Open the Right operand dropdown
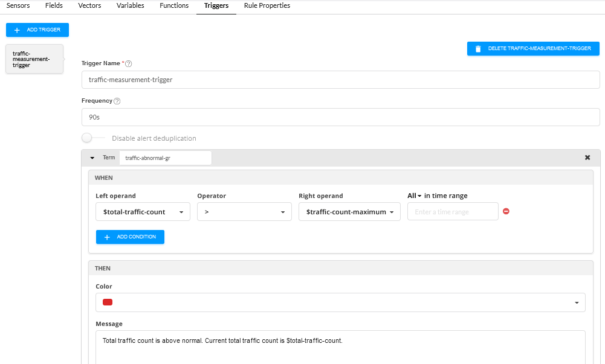The height and width of the screenshot is (364, 605). [x=349, y=212]
